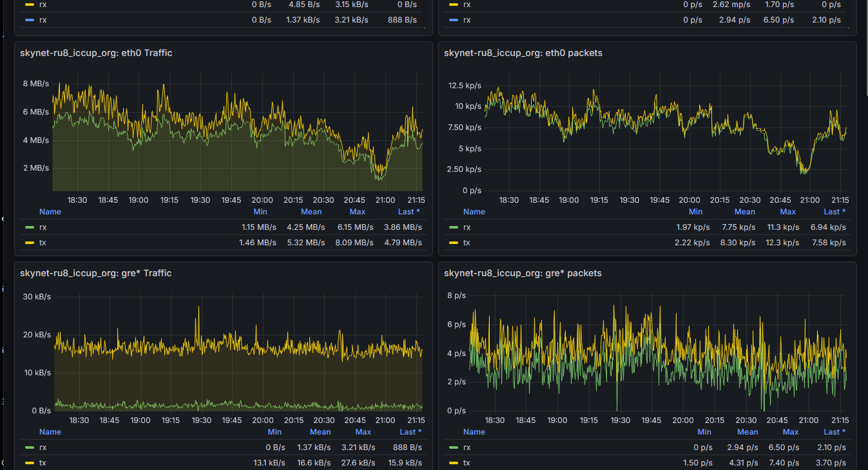Open the gre* Traffic panel title menu
Screen dimensions: 868x470
[96, 274]
